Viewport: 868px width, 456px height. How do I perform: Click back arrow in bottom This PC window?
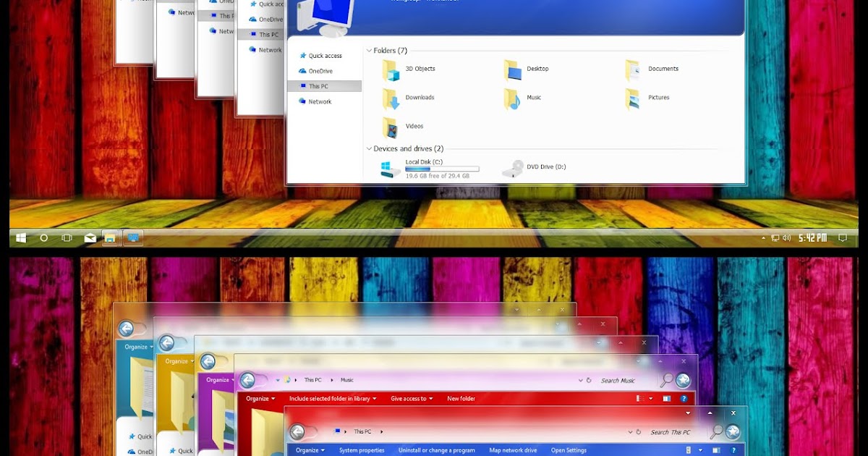[x=298, y=431]
